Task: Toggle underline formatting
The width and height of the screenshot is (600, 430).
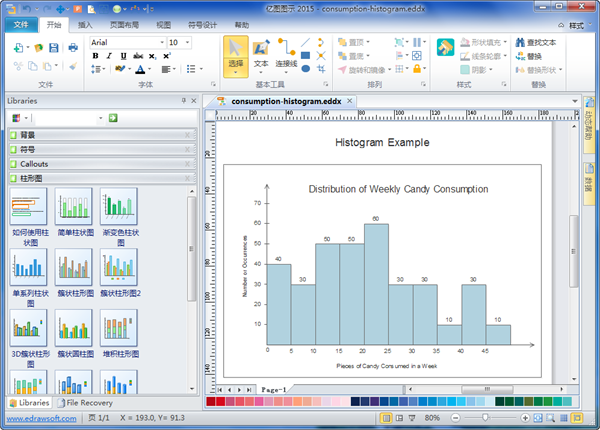Action: (x=123, y=56)
